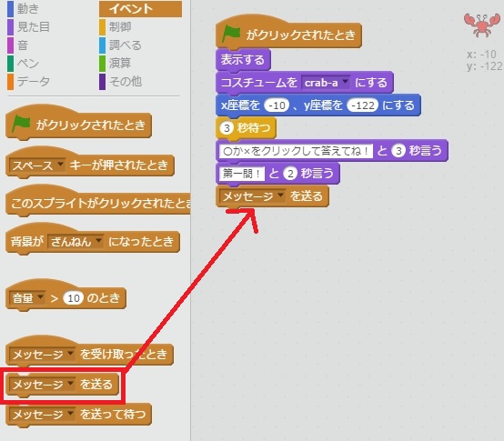
Task: Open the 制御 block category
Action: pos(116,26)
